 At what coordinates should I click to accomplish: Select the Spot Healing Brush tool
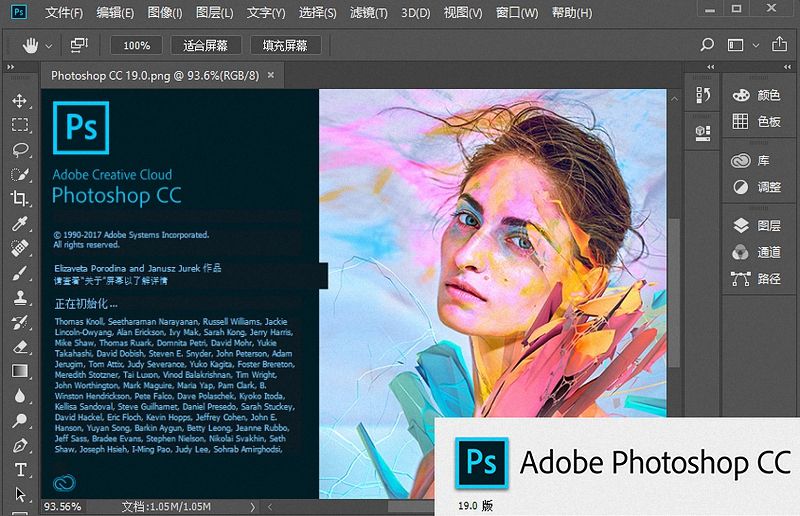pos(20,248)
